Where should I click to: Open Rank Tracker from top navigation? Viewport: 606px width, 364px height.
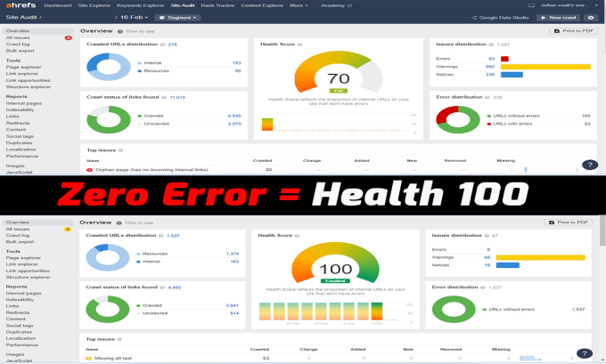(x=217, y=5)
